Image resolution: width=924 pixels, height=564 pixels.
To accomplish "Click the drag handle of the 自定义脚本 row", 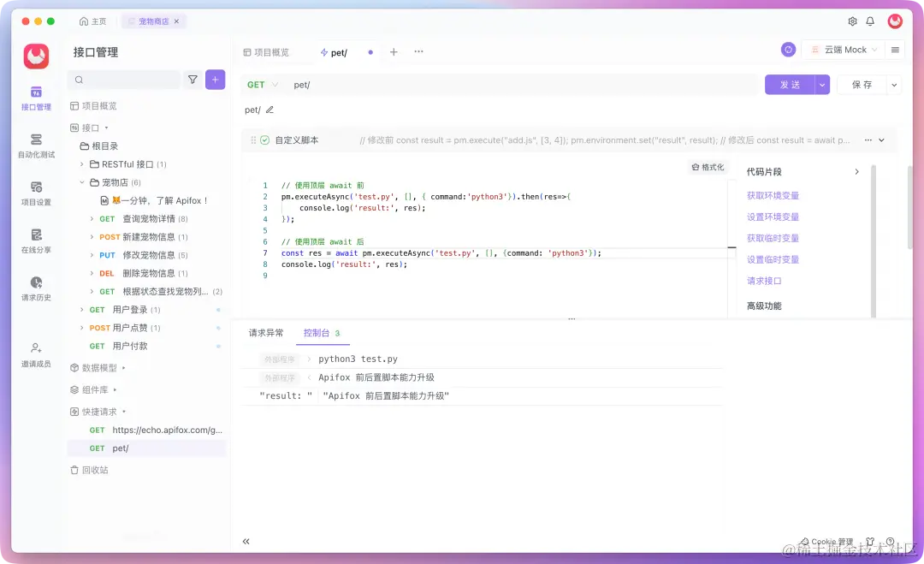I will point(253,140).
